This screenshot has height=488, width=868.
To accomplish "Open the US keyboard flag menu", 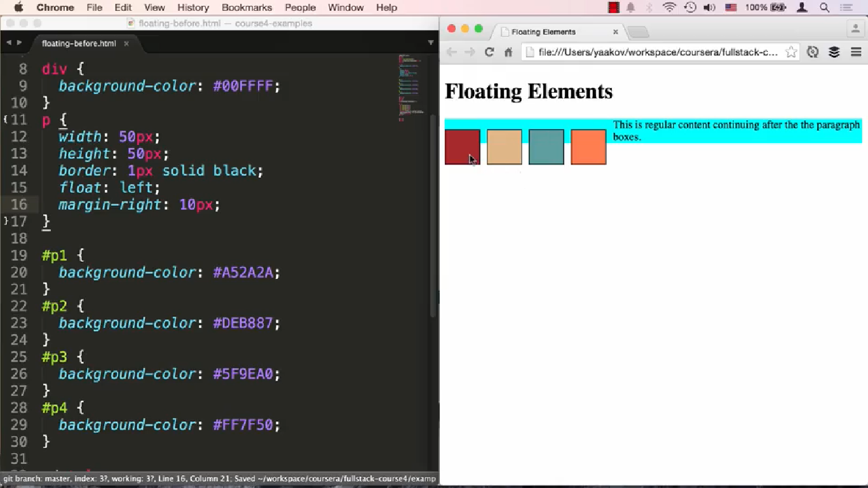I will click(x=731, y=8).
